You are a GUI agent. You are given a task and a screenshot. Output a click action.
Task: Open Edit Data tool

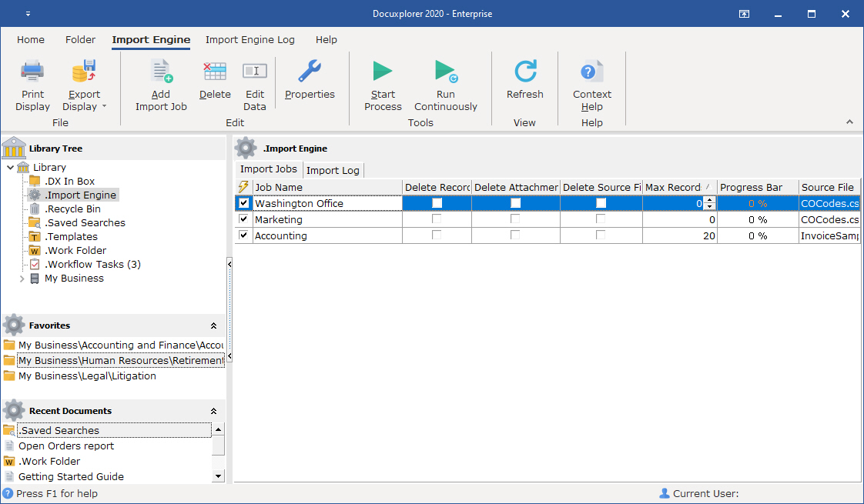tap(254, 73)
